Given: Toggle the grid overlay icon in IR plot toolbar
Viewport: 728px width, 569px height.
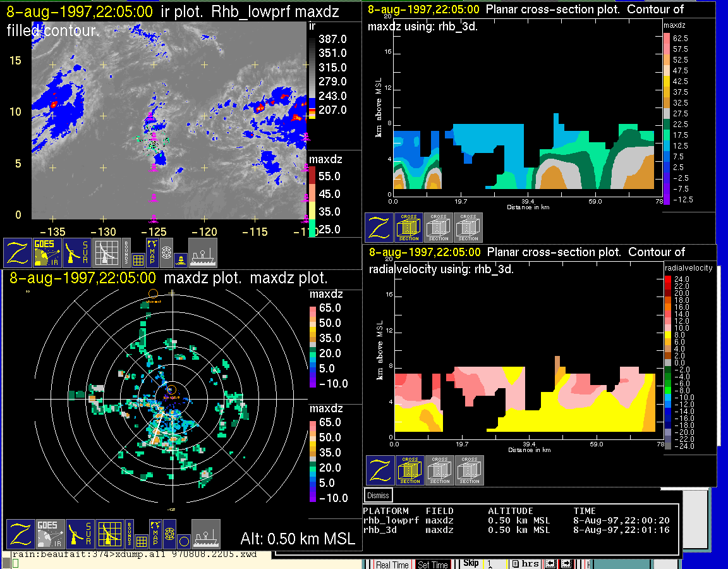Looking at the screenshot, I should coord(138,259).
